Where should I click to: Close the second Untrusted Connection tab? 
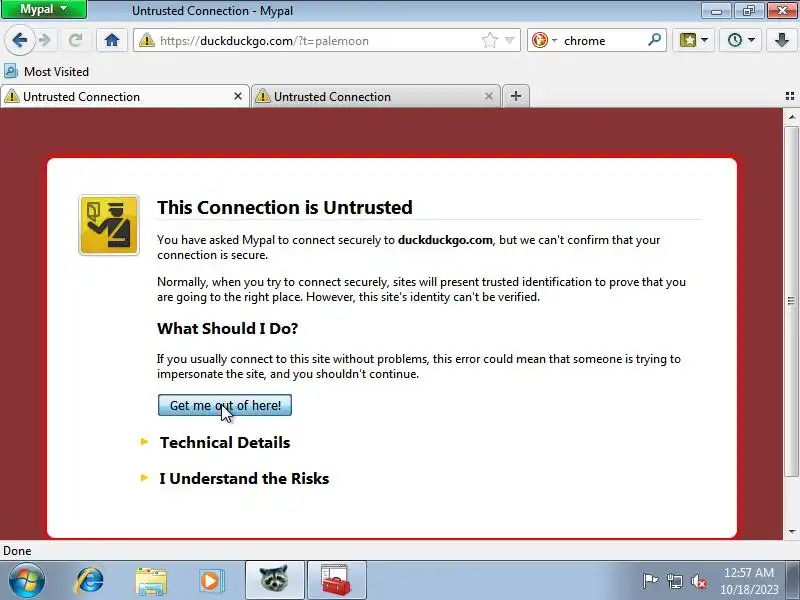click(x=489, y=96)
